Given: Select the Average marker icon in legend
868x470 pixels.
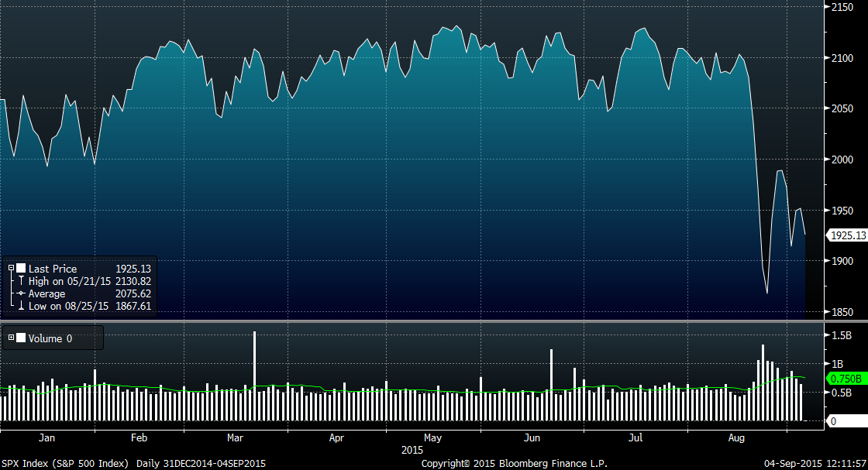Looking at the screenshot, I should click(x=21, y=293).
